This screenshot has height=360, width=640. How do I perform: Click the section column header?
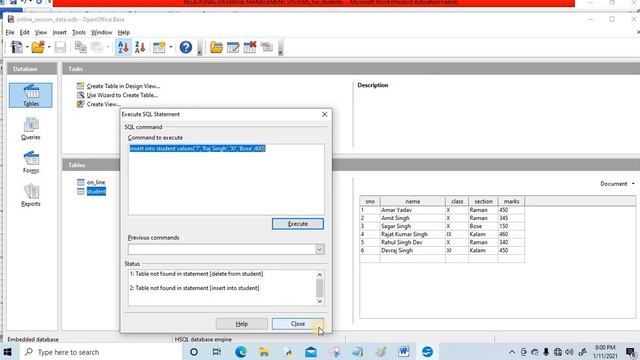[483, 201]
